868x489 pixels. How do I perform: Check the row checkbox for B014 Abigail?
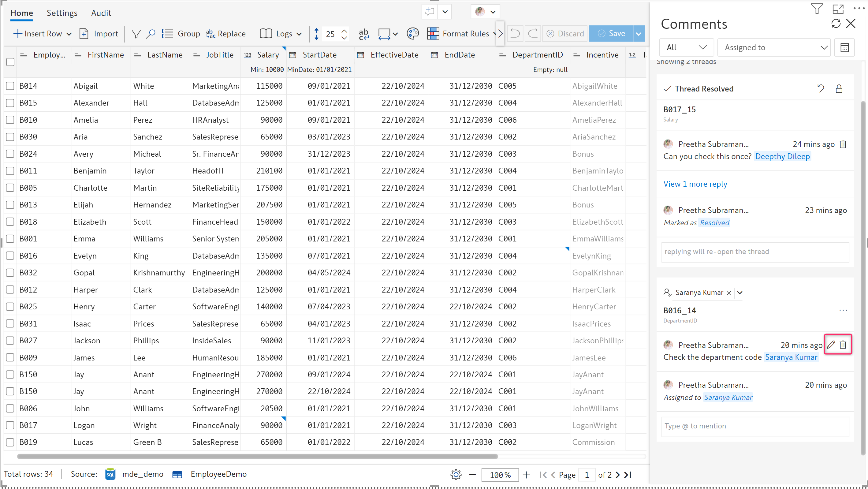[x=10, y=86]
